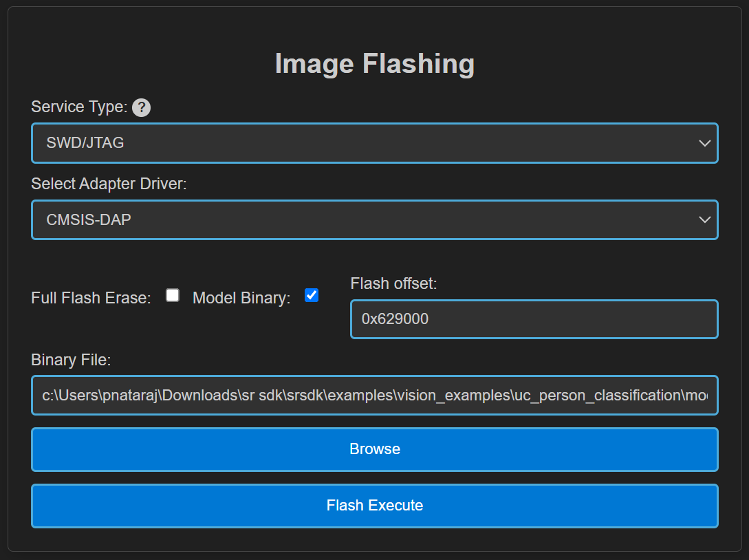Image resolution: width=749 pixels, height=560 pixels.
Task: Click the "Binary File:" label
Action: coord(71,360)
